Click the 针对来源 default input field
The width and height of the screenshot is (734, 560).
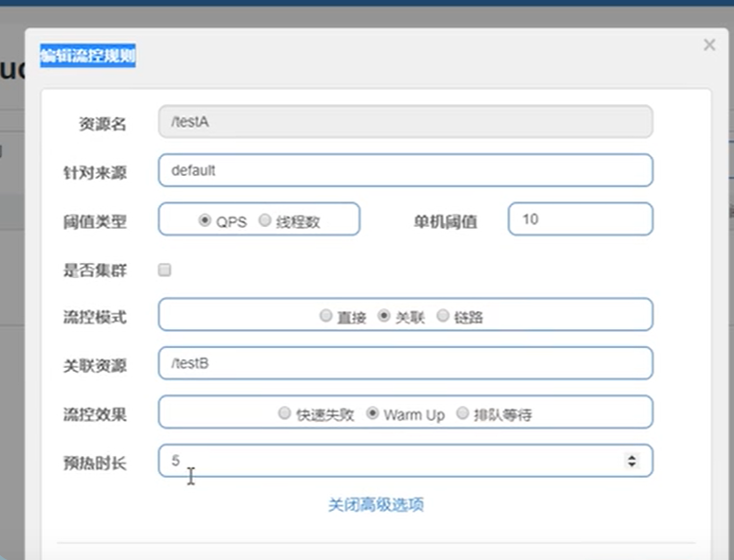[x=406, y=170]
